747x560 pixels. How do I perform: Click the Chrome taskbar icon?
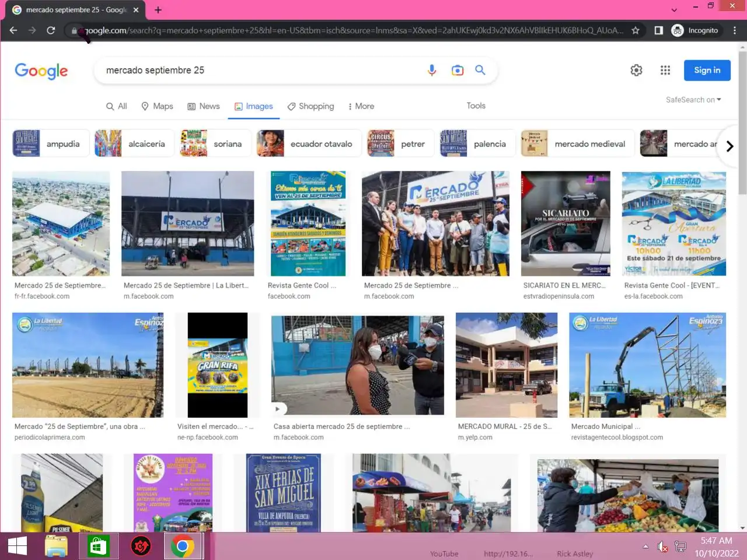pos(183,547)
